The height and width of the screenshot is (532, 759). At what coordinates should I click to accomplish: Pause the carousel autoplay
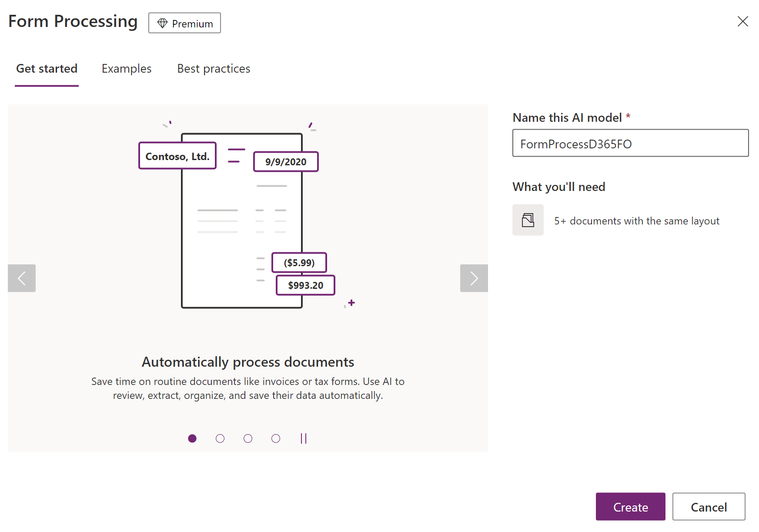[304, 438]
